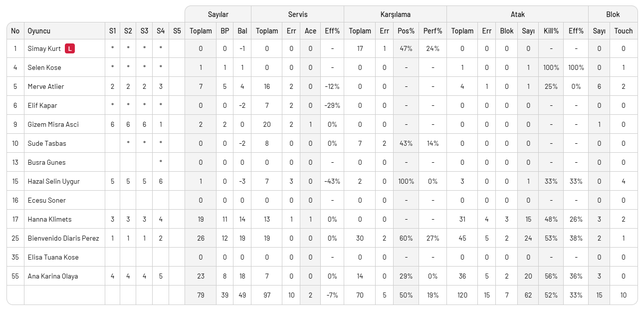Click the Touch column header
The height and width of the screenshot is (309, 644).
(623, 31)
